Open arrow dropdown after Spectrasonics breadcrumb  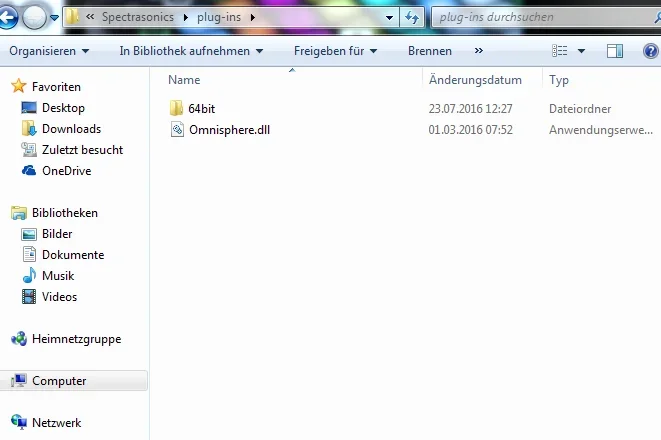185,17
